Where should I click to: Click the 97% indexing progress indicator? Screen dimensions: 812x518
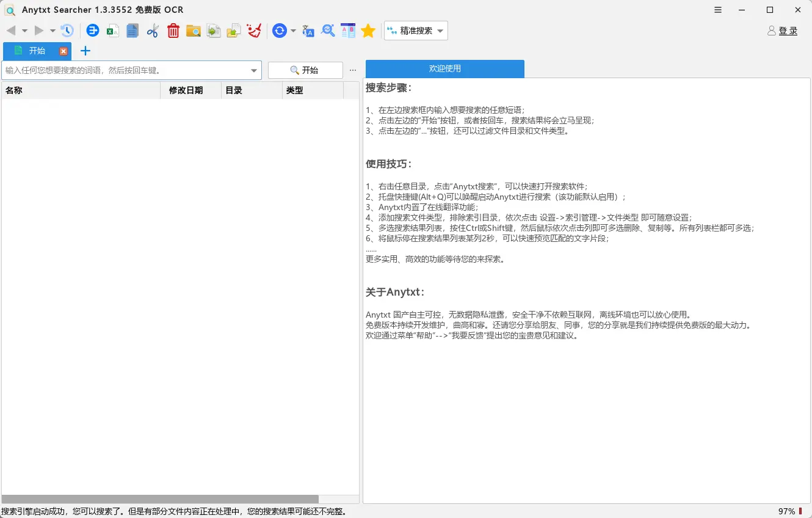(790, 511)
